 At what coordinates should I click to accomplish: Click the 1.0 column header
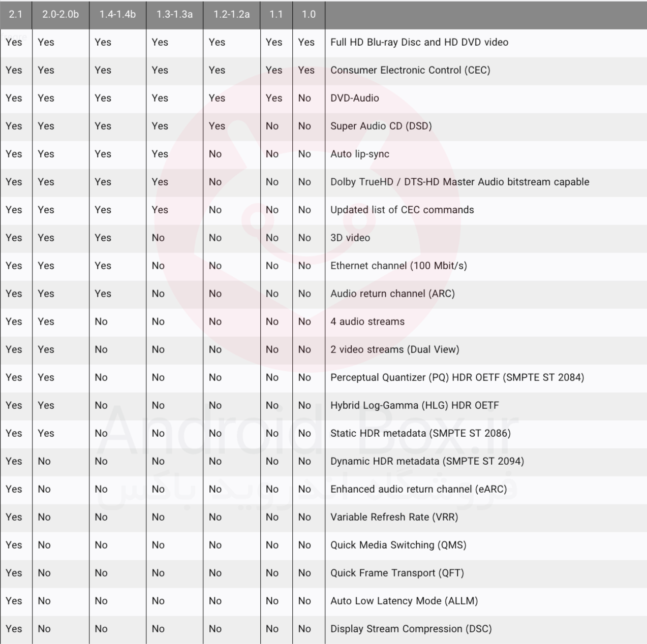[309, 14]
